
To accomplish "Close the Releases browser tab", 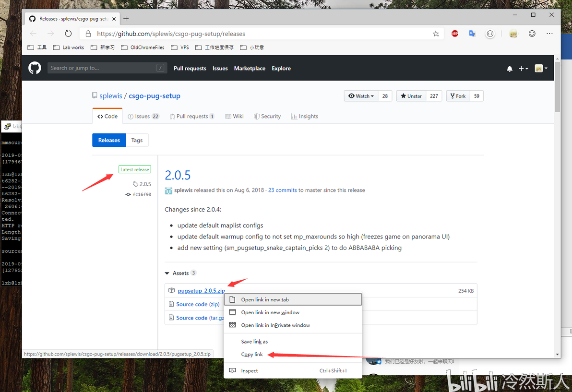I will [x=114, y=19].
